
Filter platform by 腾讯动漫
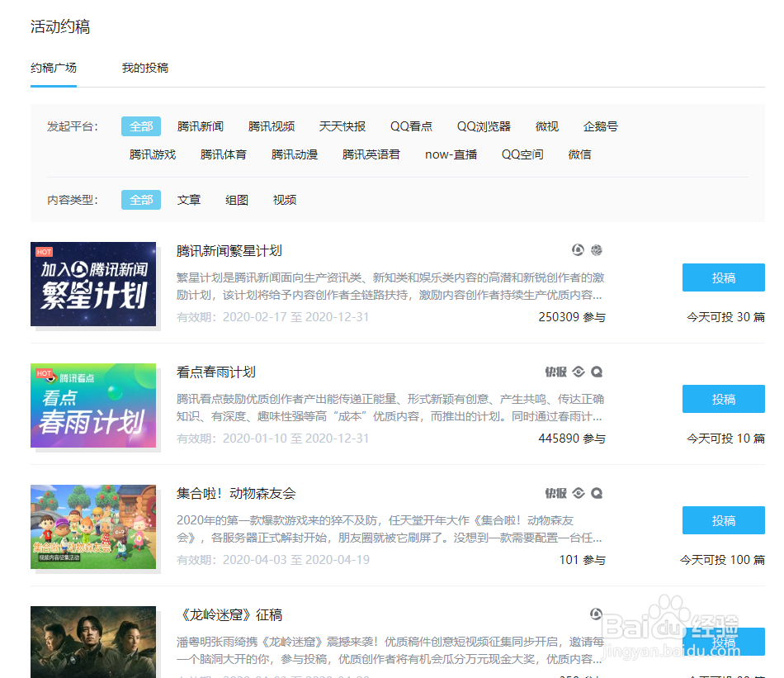pyautogui.click(x=295, y=154)
